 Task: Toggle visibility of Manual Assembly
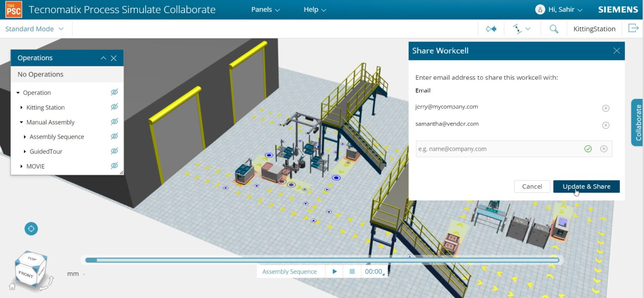[x=114, y=122]
